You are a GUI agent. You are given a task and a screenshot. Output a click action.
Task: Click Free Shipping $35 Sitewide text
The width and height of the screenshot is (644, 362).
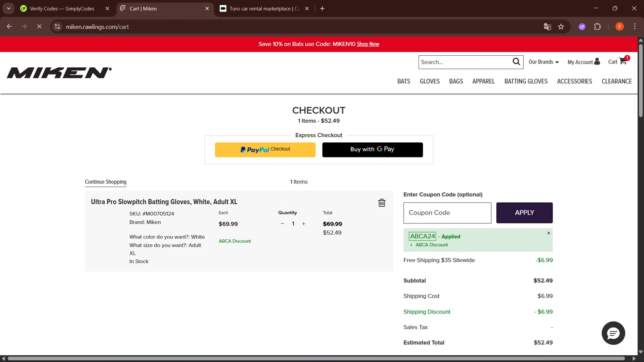(439, 260)
